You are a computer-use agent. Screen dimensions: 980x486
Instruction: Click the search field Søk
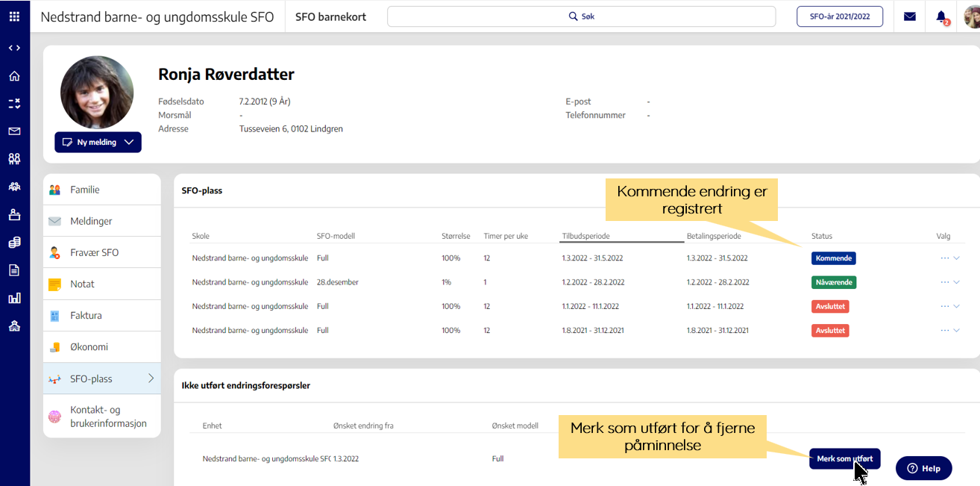pos(581,16)
